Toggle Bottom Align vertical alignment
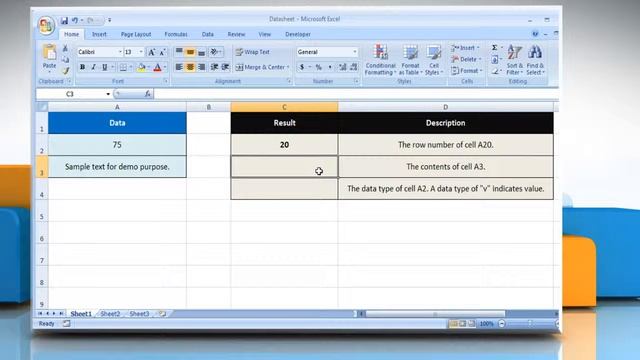The width and height of the screenshot is (640, 360). point(201,52)
